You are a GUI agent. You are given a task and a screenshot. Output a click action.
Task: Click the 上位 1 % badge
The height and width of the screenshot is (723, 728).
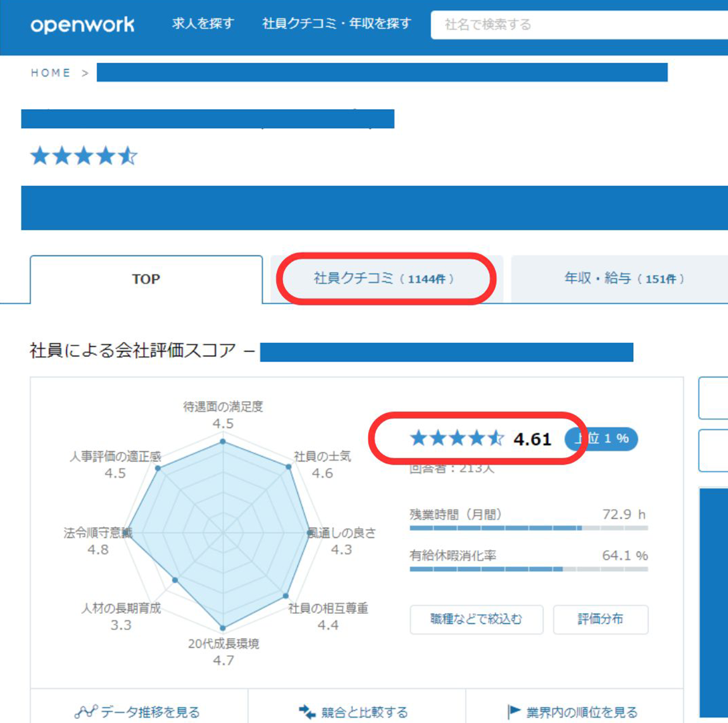point(601,438)
